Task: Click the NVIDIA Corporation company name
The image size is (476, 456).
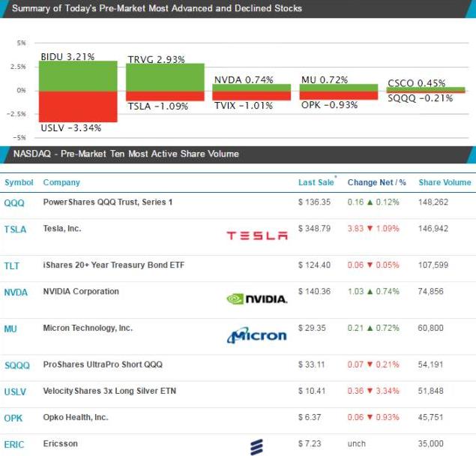Action: tap(81, 291)
